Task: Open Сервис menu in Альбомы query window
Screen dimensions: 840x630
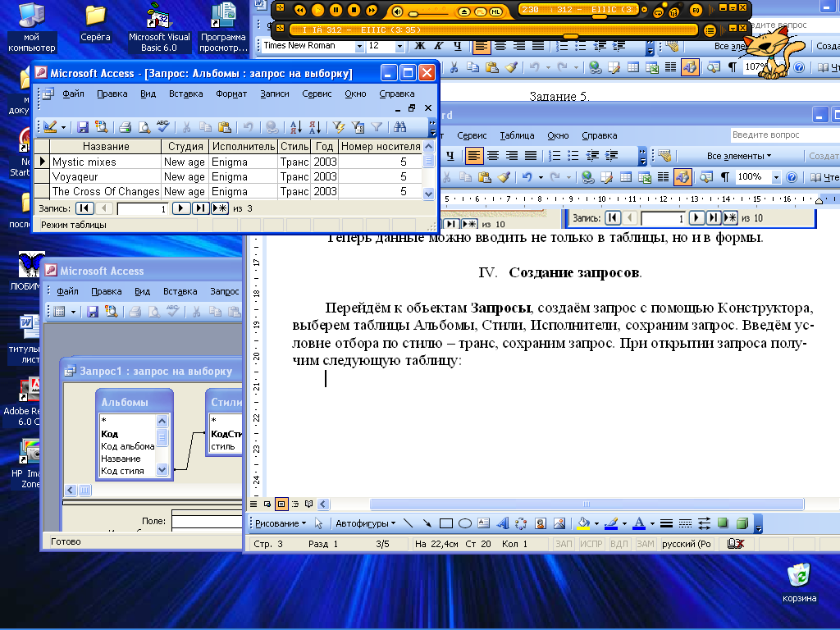Action: click(317, 94)
